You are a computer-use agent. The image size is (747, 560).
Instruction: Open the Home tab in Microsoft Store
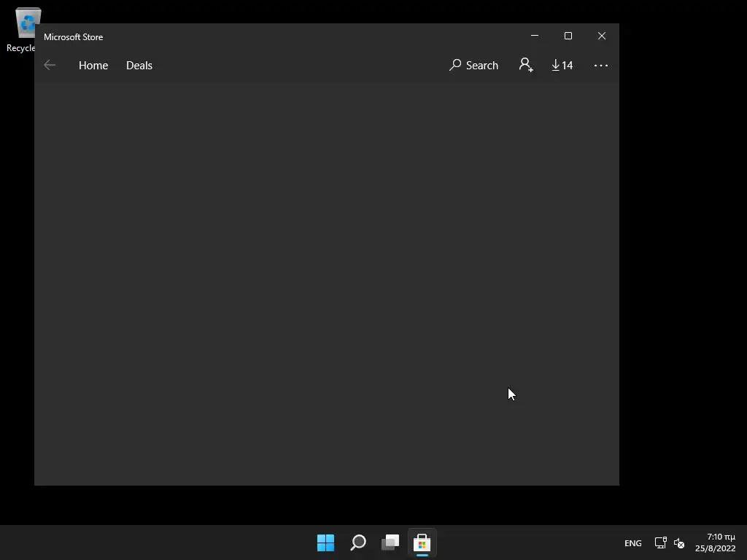click(93, 65)
